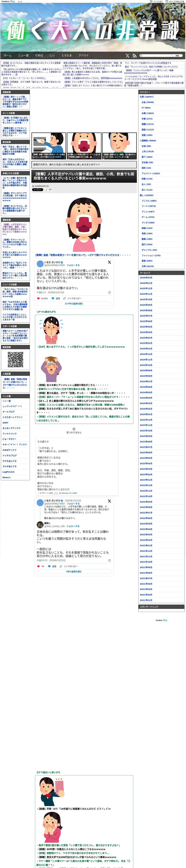Screen dimensions: 186x868
Task: Open the ニュー速 navigation tab
Action: click(23, 56)
